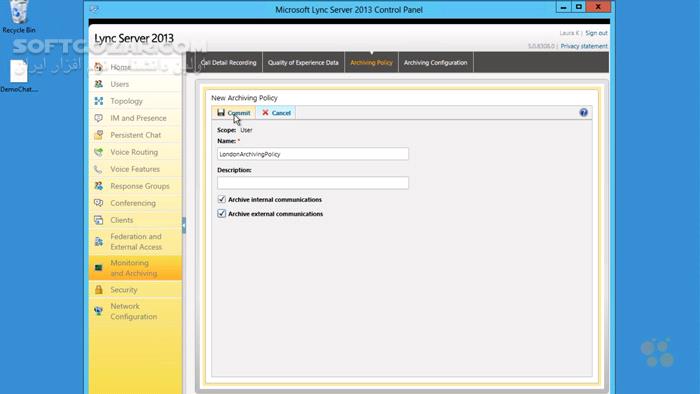Click the Monitoring and Archiving icon
Viewport: 700px width, 394px height.
pos(99,268)
